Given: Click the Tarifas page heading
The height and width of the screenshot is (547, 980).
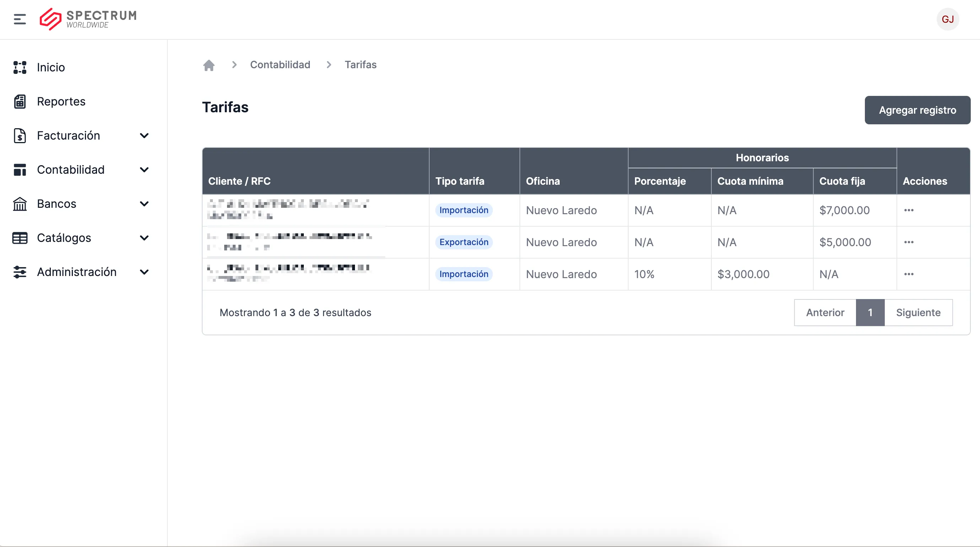Looking at the screenshot, I should (225, 108).
